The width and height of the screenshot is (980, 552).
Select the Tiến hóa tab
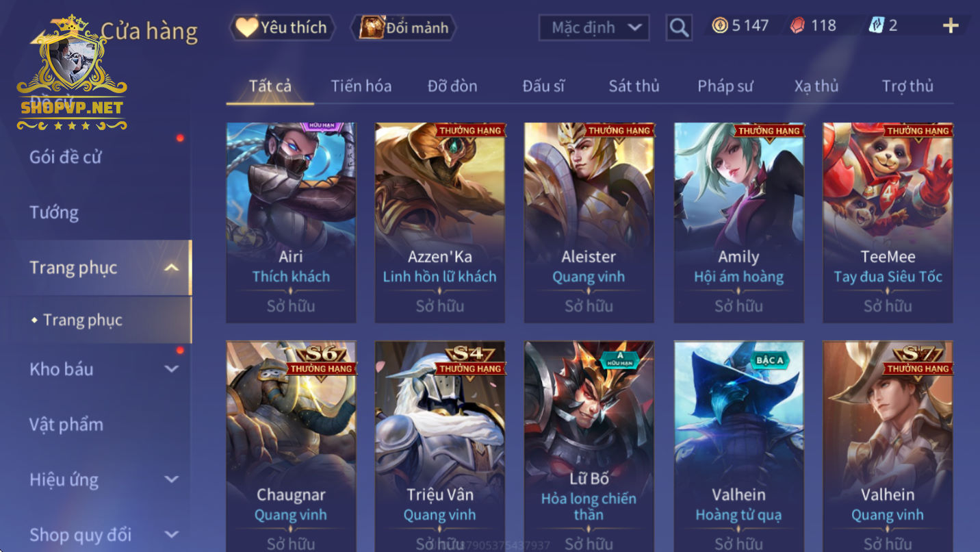[361, 86]
